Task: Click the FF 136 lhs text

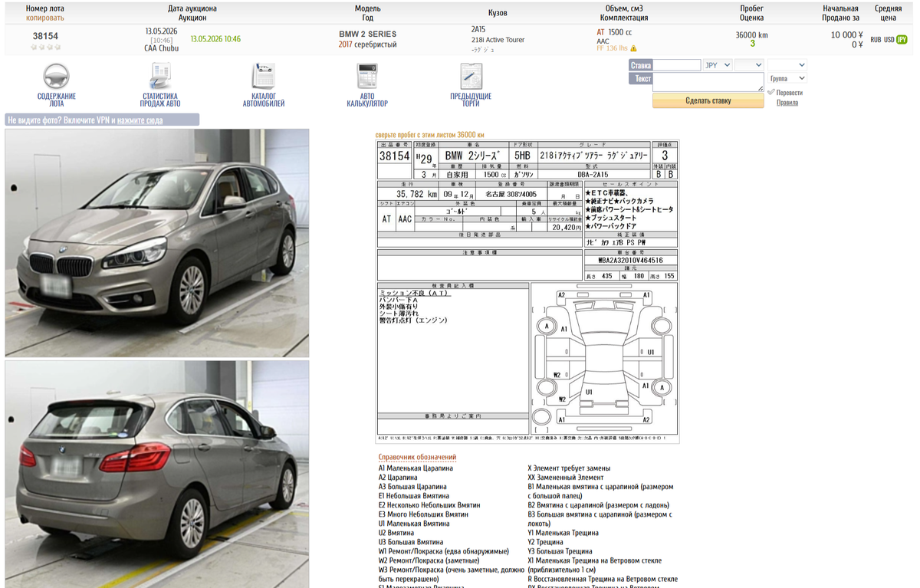Action: (x=612, y=48)
